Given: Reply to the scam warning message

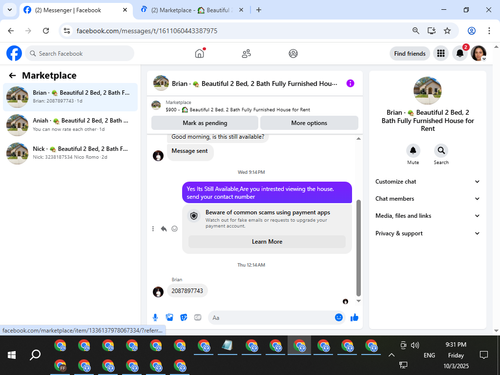Looking at the screenshot, I should [164, 229].
